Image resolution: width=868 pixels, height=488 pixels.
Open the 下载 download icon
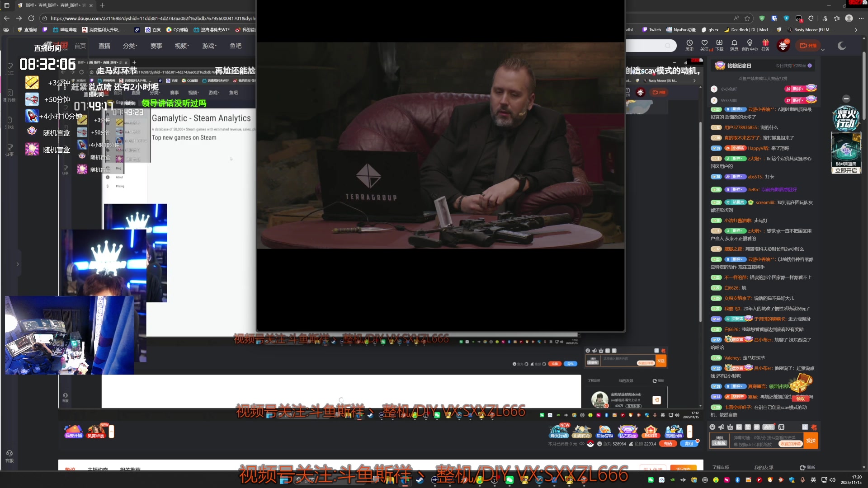(x=719, y=43)
